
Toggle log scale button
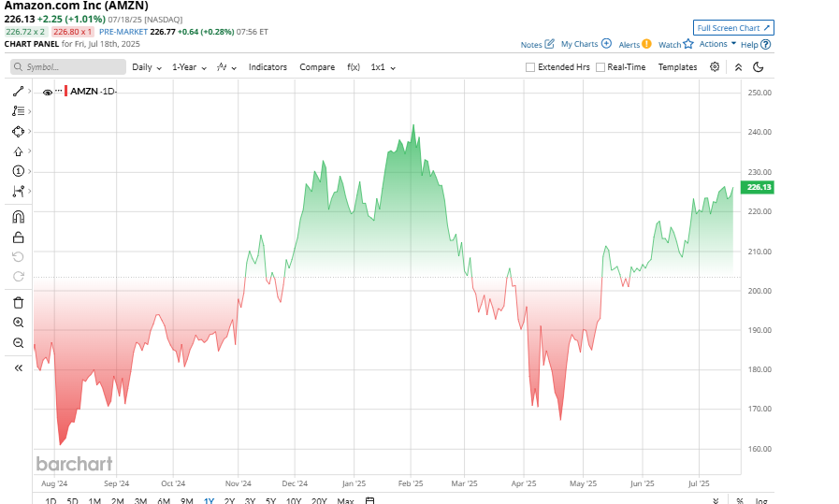point(760,501)
